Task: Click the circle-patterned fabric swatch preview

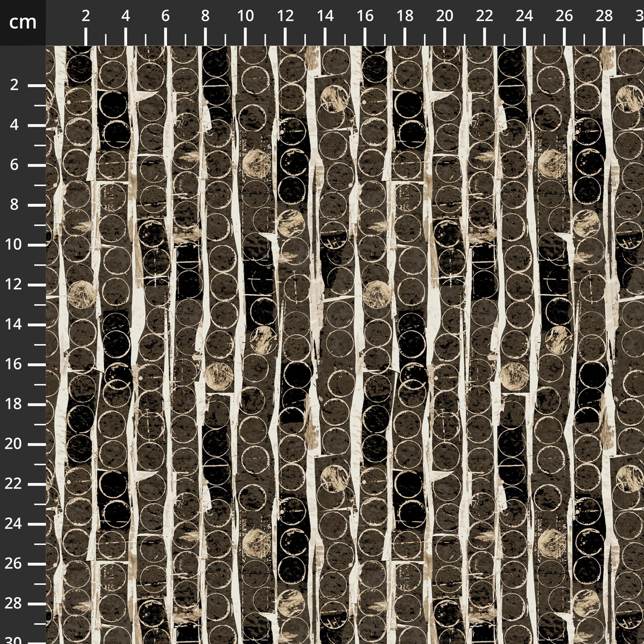Action: pyautogui.click(x=345, y=345)
